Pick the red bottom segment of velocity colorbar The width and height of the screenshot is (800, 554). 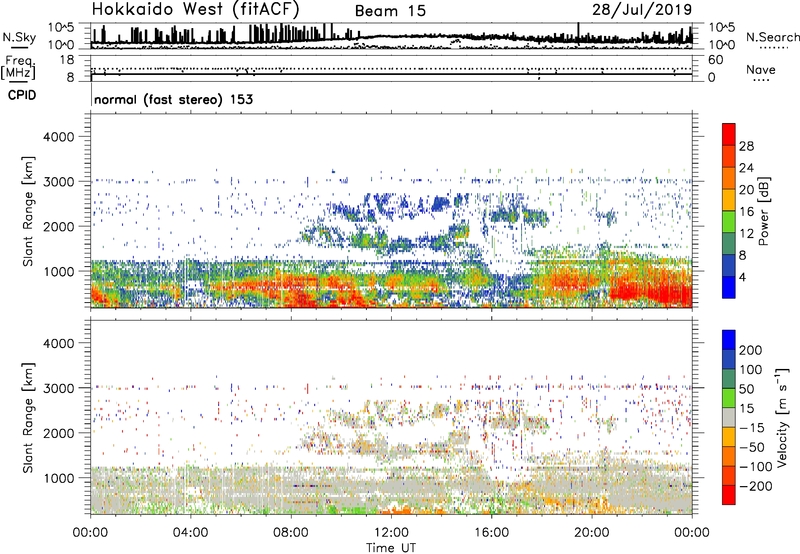(x=729, y=495)
